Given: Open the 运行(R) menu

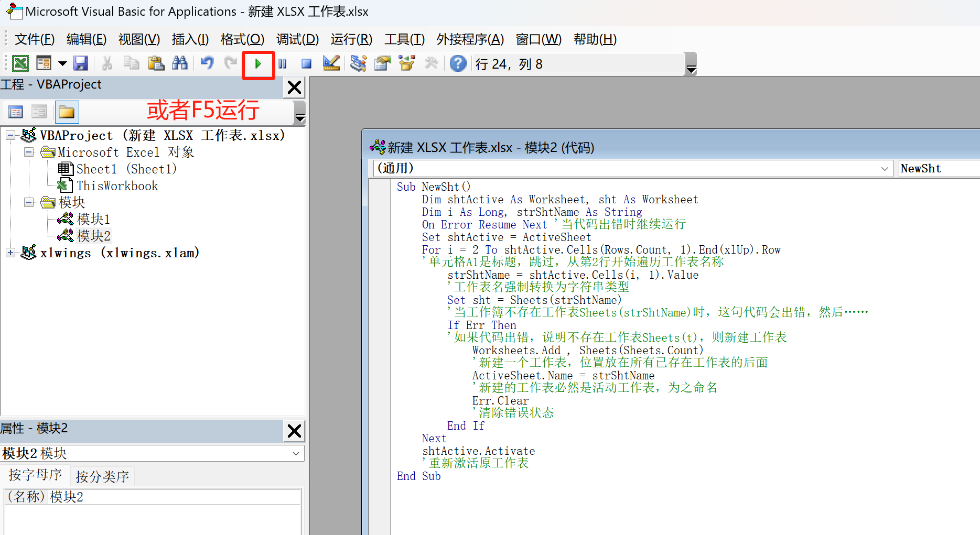Looking at the screenshot, I should (351, 39).
